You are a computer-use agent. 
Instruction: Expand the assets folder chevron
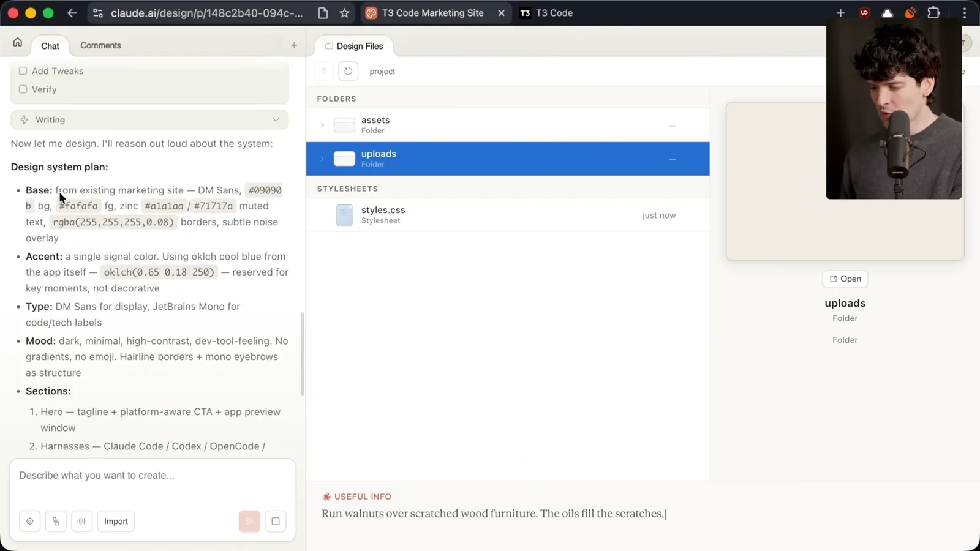322,126
